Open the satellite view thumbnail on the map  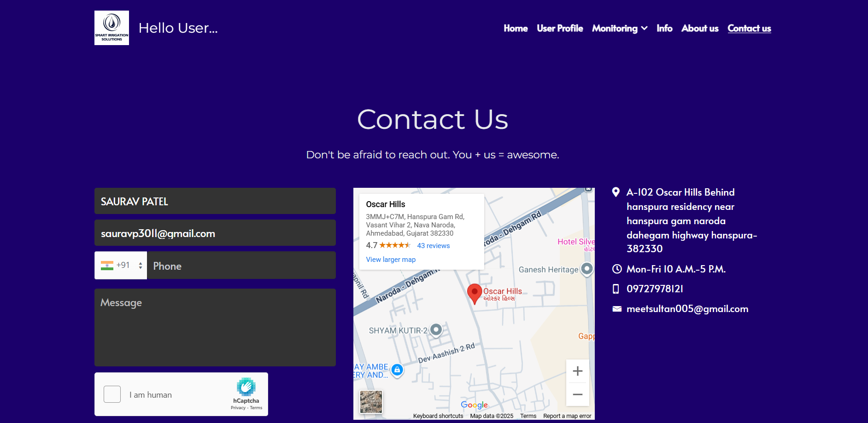(x=370, y=402)
